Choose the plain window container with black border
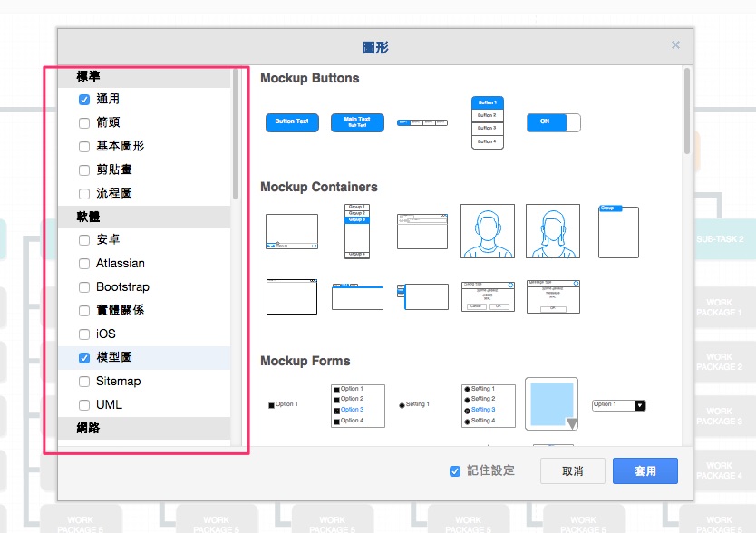The height and width of the screenshot is (533, 756). [x=292, y=296]
